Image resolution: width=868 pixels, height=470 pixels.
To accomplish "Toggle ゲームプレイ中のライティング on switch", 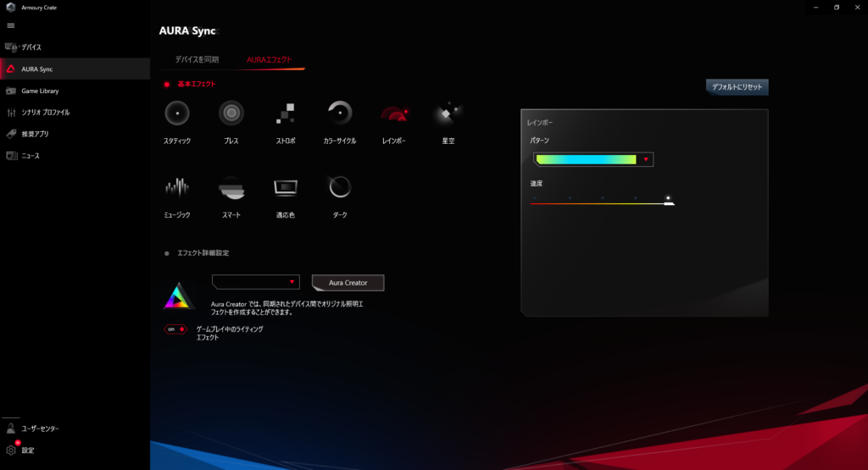I will [175, 329].
